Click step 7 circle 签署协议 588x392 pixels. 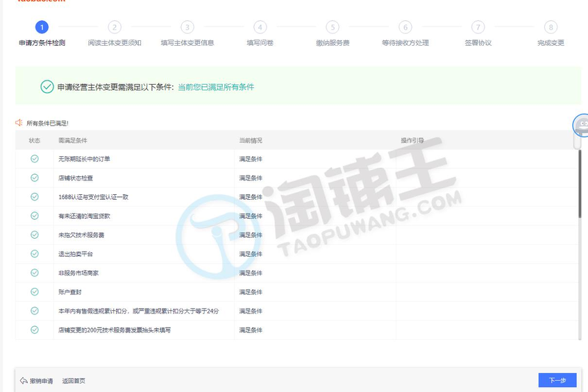pos(478,27)
